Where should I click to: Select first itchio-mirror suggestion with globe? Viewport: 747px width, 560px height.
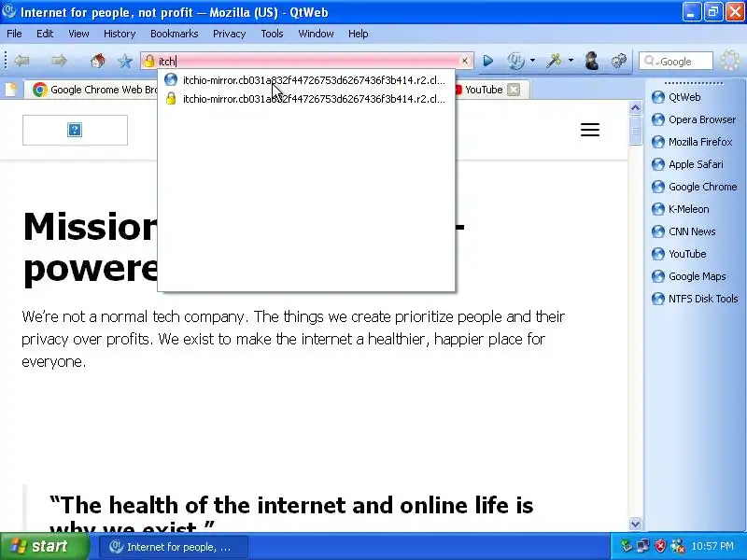click(306, 80)
